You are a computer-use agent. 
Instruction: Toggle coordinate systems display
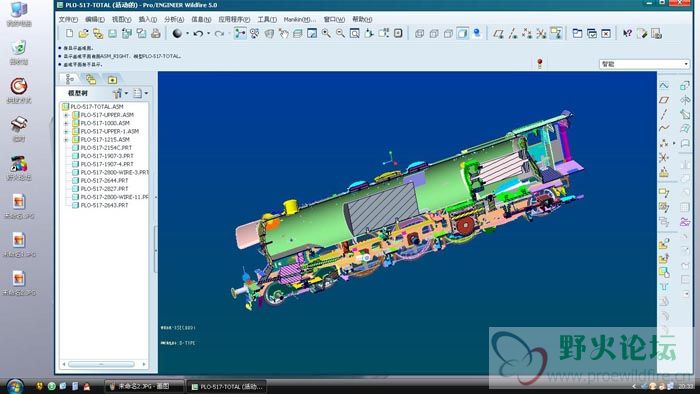pyautogui.click(x=542, y=33)
